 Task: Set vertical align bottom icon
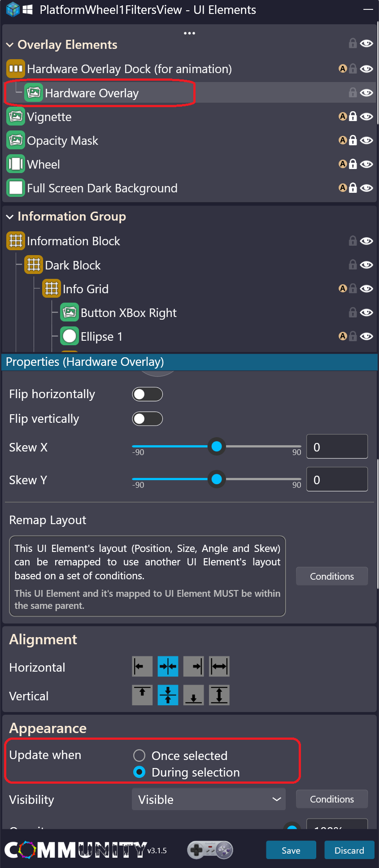(194, 695)
